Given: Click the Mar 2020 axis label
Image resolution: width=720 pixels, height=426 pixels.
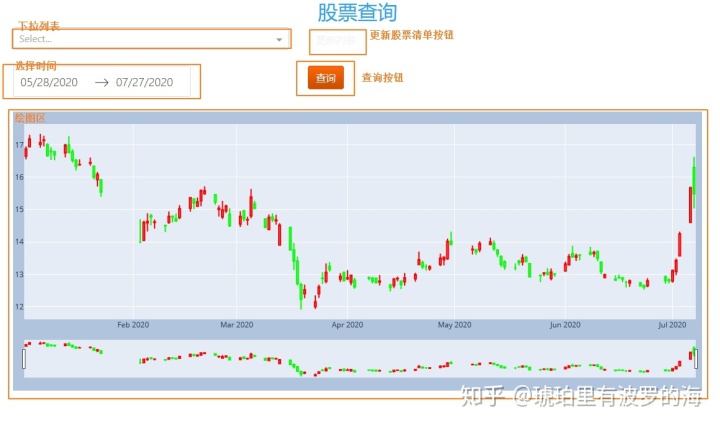Looking at the screenshot, I should 236,325.
